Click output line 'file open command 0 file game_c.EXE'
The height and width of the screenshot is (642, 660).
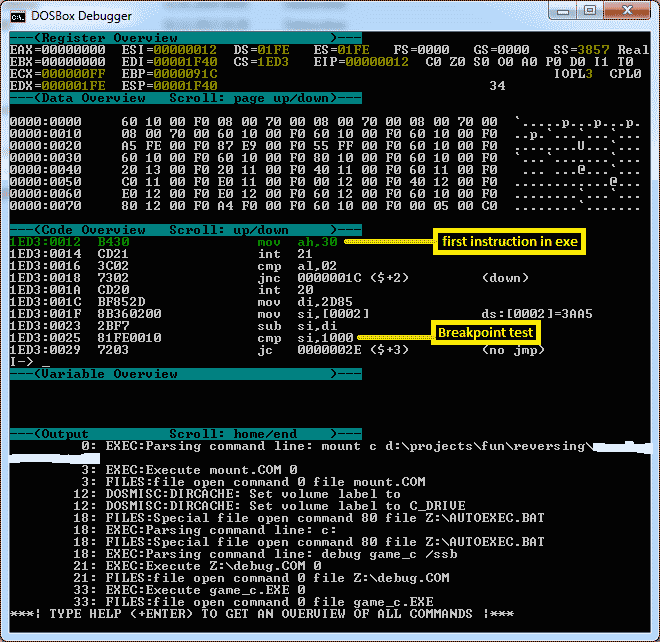coord(269,602)
